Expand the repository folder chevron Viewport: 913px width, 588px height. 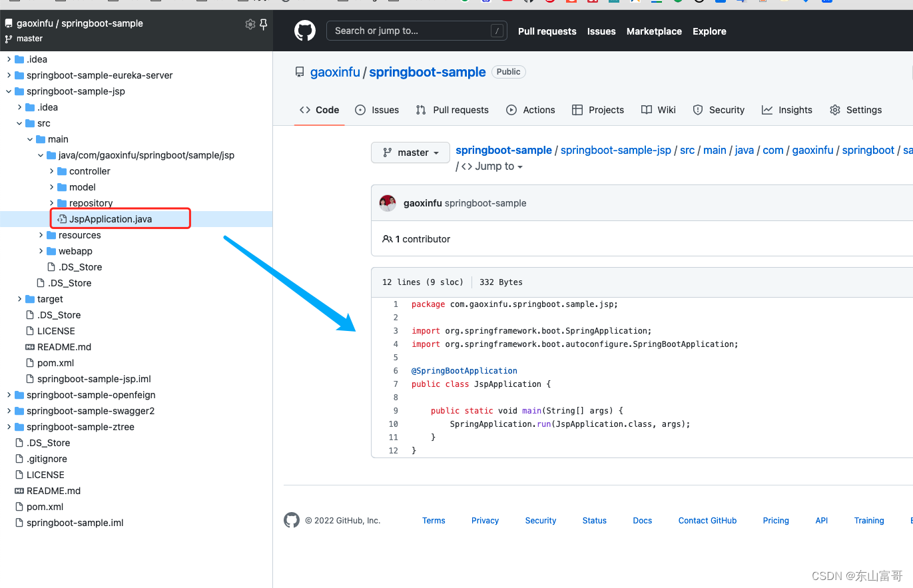(51, 203)
